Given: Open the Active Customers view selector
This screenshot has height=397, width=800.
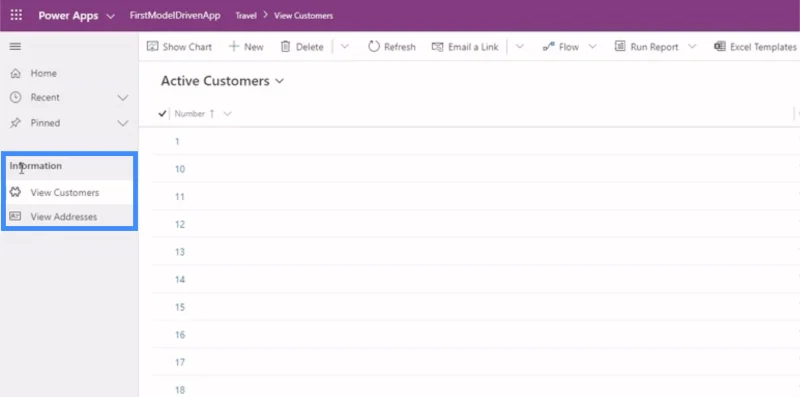Looking at the screenshot, I should (222, 81).
